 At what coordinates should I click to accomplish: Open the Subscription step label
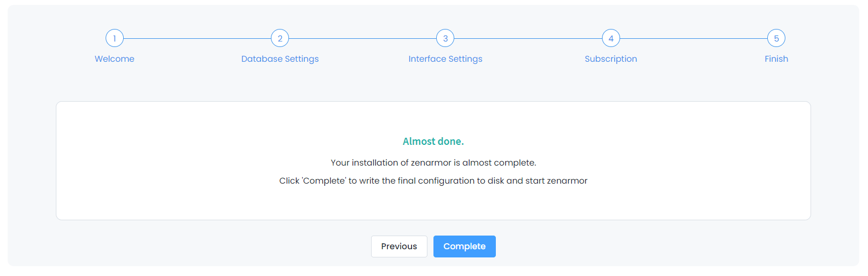pos(611,59)
